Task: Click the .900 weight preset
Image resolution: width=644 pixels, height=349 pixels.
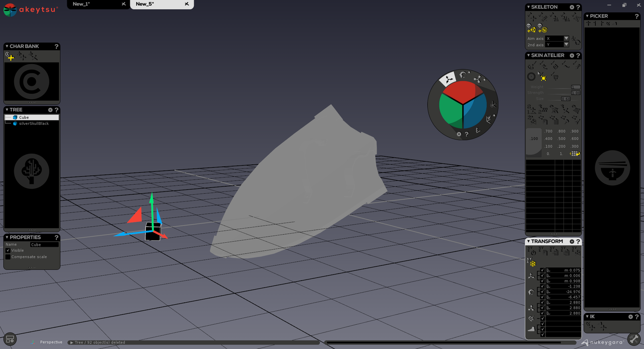Action: pos(574,131)
